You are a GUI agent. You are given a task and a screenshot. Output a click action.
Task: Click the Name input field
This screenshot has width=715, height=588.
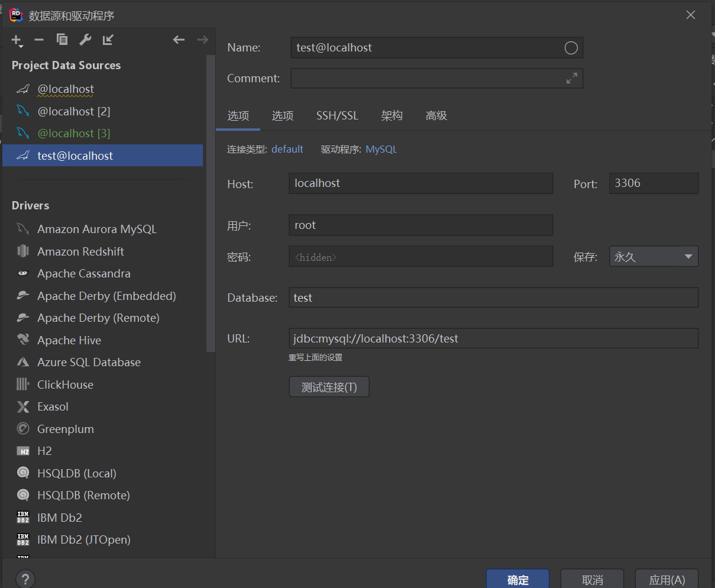(437, 48)
